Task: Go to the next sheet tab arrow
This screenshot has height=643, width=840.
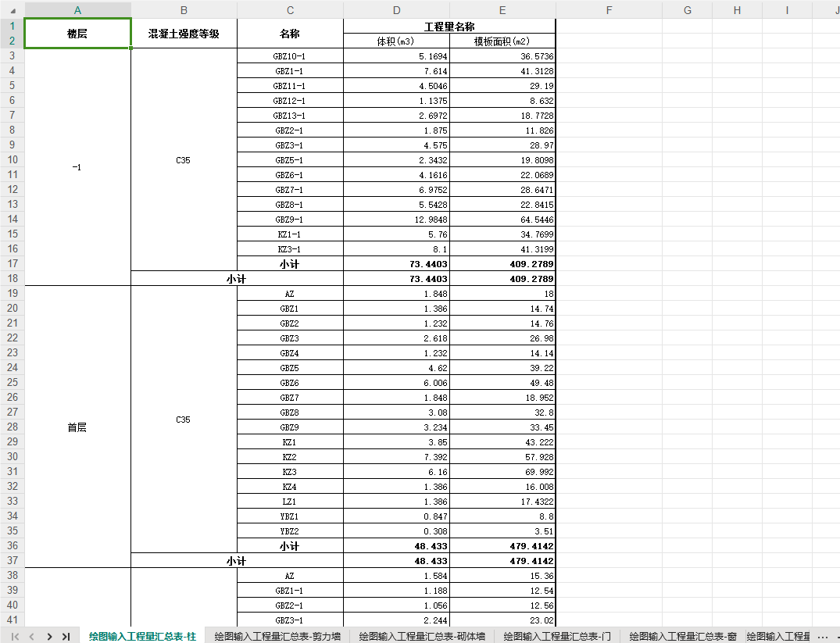Action: pyautogui.click(x=49, y=636)
